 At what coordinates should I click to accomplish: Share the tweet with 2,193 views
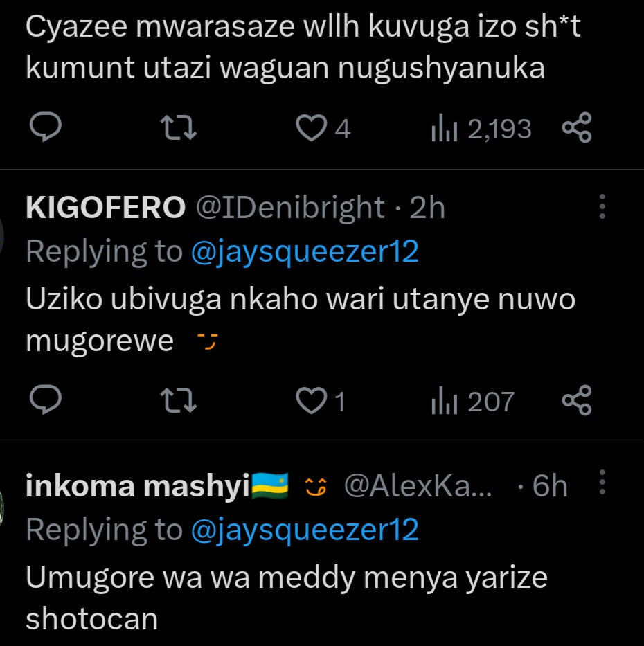click(576, 128)
